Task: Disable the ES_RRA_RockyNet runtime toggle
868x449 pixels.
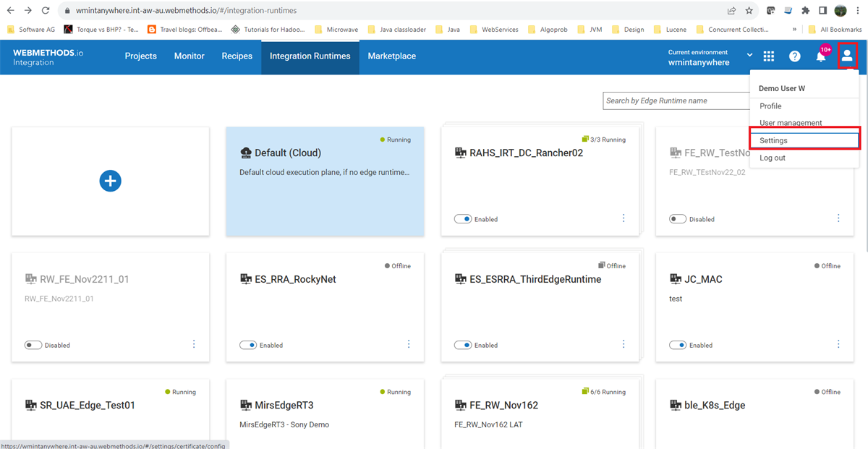Action: coord(248,345)
